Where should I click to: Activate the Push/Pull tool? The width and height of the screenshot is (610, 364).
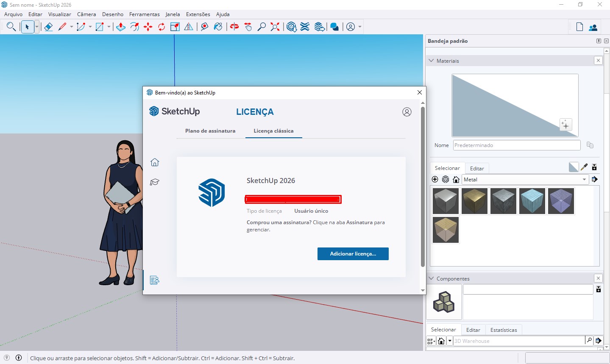(x=121, y=26)
